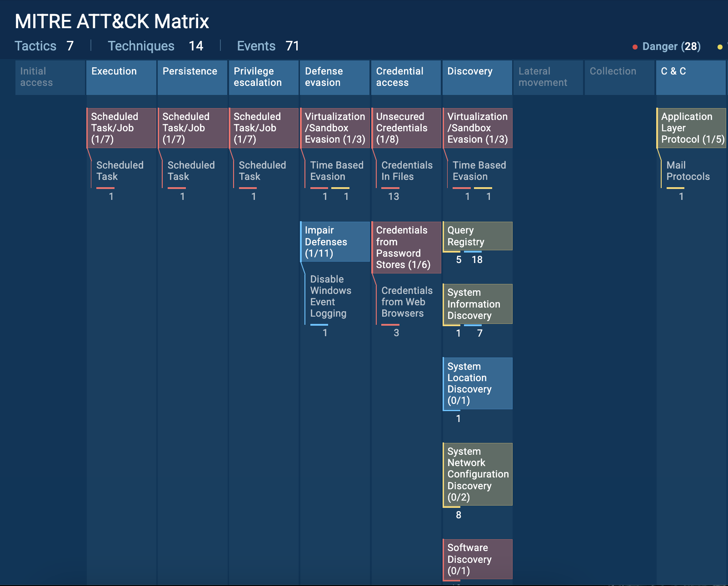Click event count 3 under Credentials from Web Browsers
This screenshot has width=728, height=586.
pos(396,333)
